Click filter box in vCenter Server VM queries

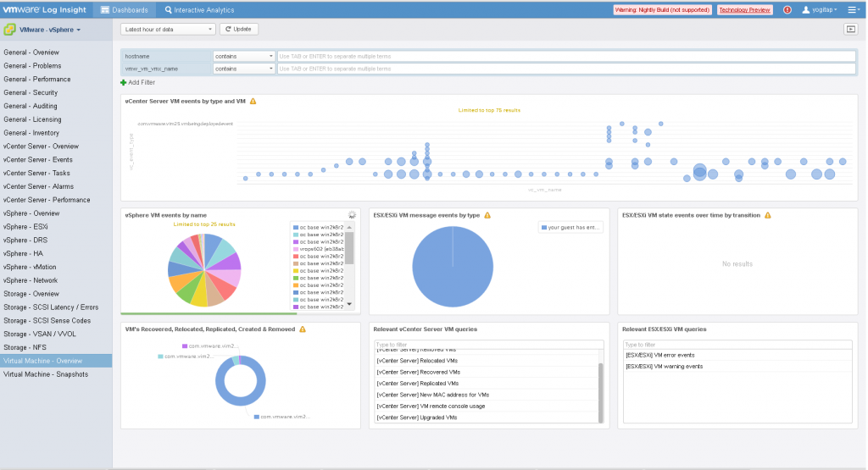489,345
